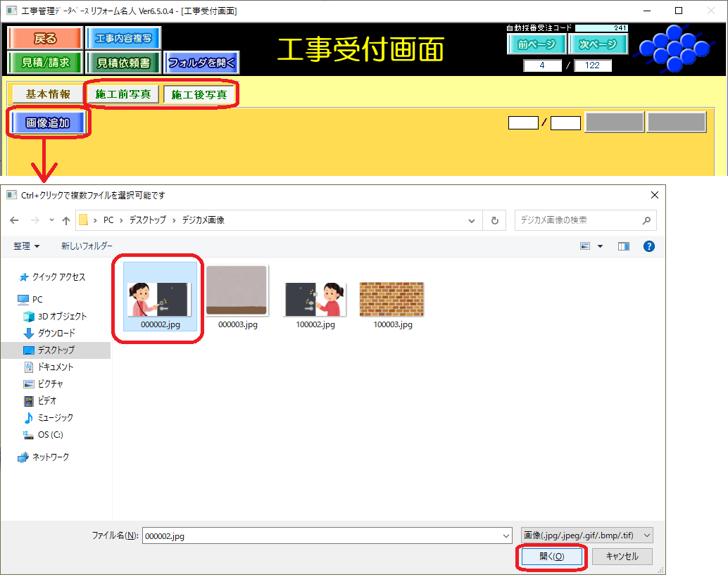Screen dimensions: 728x577
Task: Click the 見積/請求 button
Action: (46, 63)
